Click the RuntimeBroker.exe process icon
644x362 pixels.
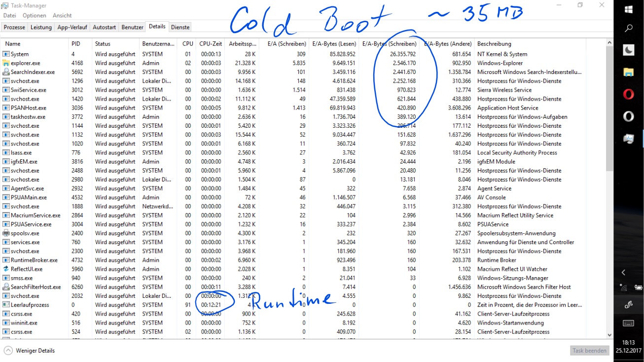point(6,260)
